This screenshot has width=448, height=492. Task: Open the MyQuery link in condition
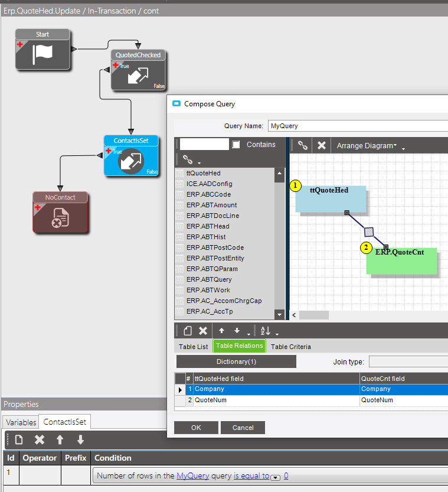coord(193,475)
